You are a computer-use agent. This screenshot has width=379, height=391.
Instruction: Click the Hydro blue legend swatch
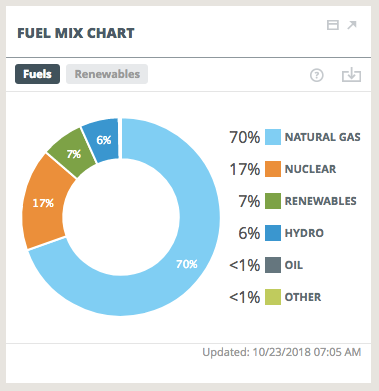pyautogui.click(x=273, y=233)
